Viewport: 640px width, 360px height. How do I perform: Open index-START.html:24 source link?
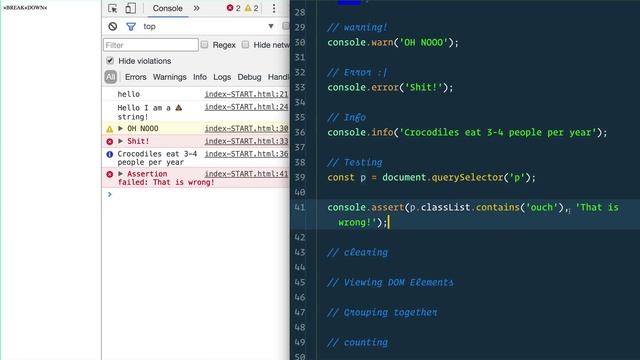(246, 107)
